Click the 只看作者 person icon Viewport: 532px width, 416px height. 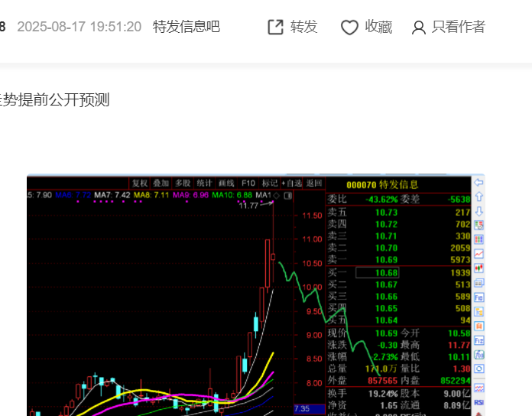coord(419,28)
